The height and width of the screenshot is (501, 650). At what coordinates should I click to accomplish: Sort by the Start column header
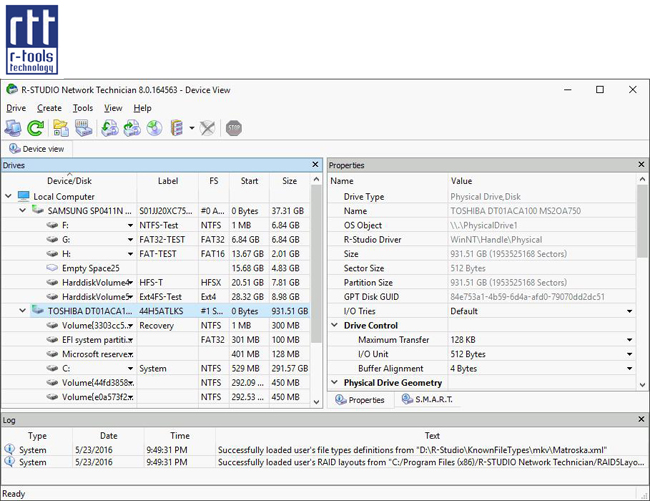(x=249, y=181)
